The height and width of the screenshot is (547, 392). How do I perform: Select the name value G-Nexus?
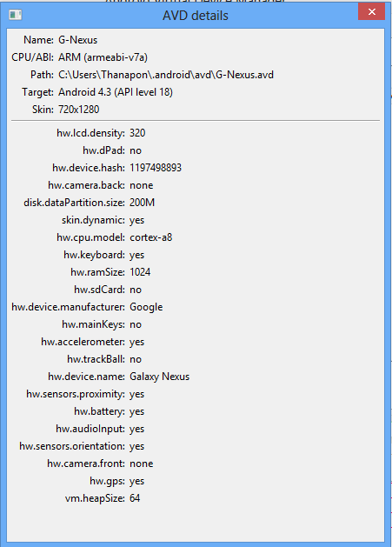[77, 40]
